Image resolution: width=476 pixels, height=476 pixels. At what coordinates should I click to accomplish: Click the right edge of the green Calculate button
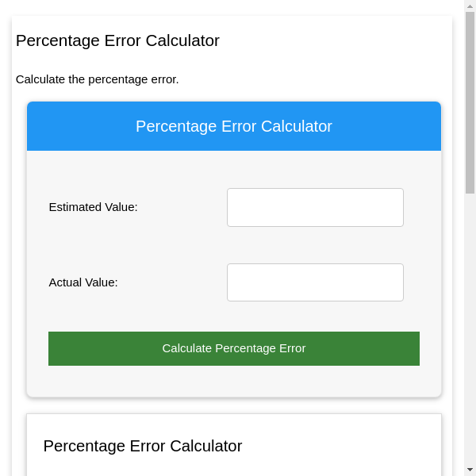(x=414, y=348)
